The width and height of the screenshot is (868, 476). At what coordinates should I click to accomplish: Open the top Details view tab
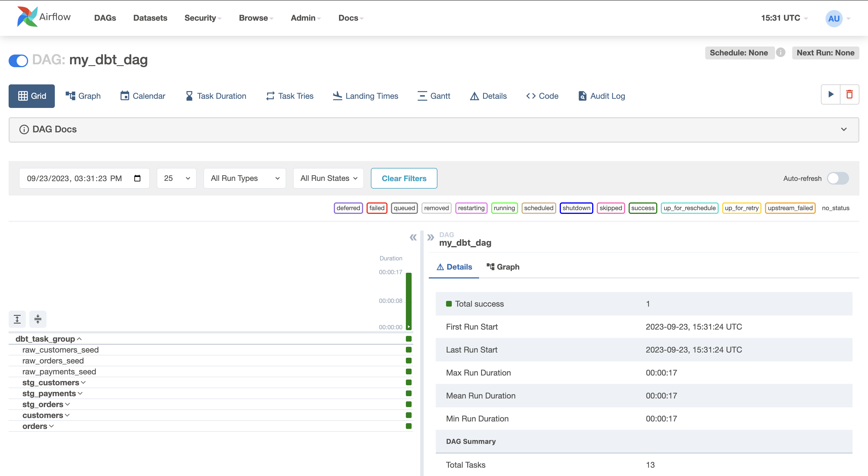[488, 96]
